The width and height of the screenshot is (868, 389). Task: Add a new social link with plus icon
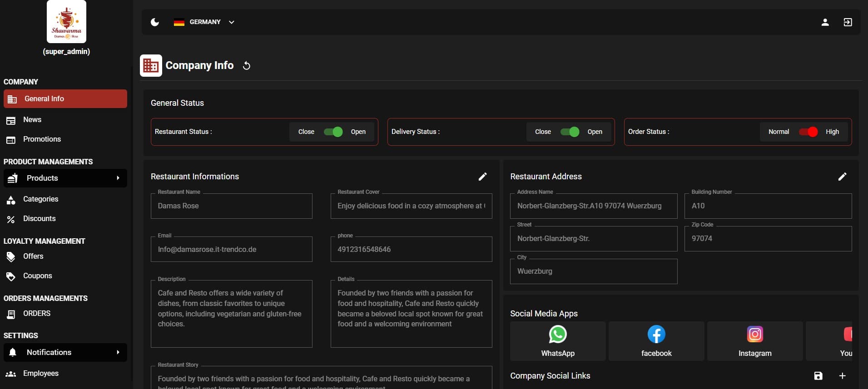(x=842, y=376)
